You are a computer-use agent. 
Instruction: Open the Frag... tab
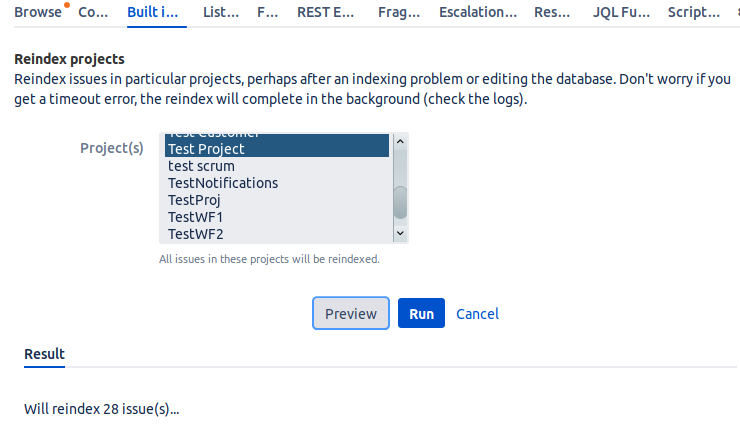click(x=399, y=13)
